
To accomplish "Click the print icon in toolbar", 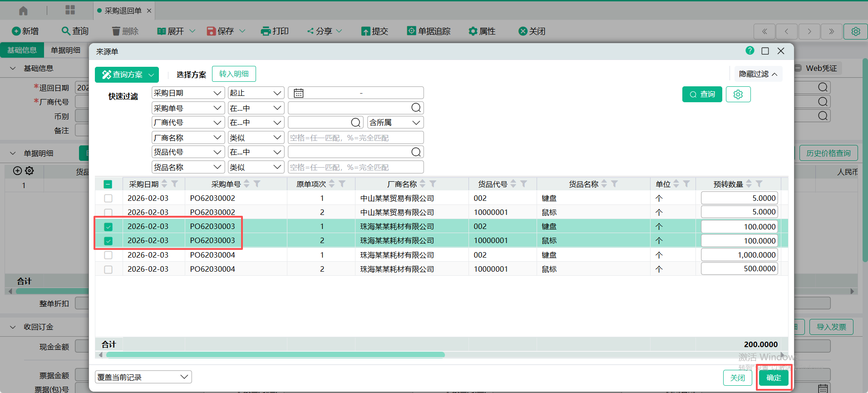I will coord(266,31).
